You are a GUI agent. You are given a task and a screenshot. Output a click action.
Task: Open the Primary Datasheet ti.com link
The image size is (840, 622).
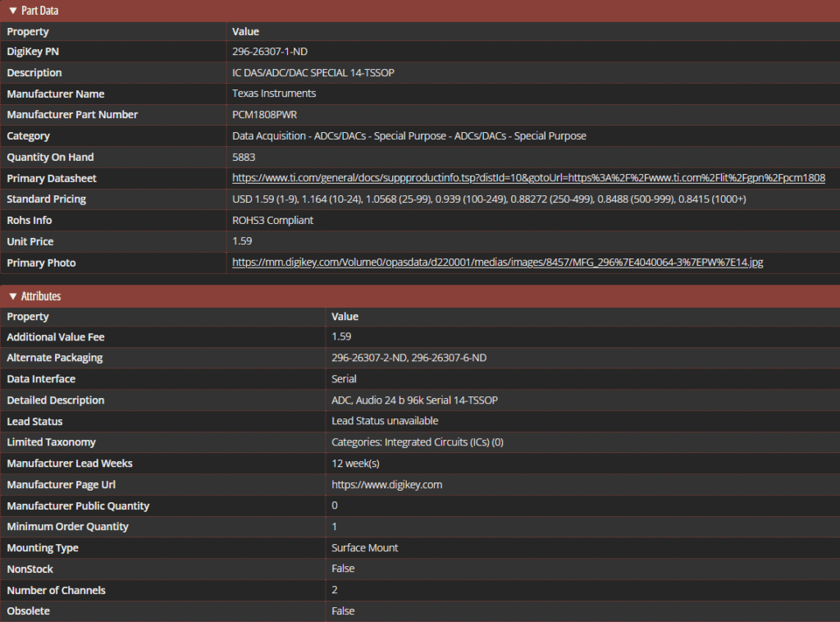(x=528, y=178)
